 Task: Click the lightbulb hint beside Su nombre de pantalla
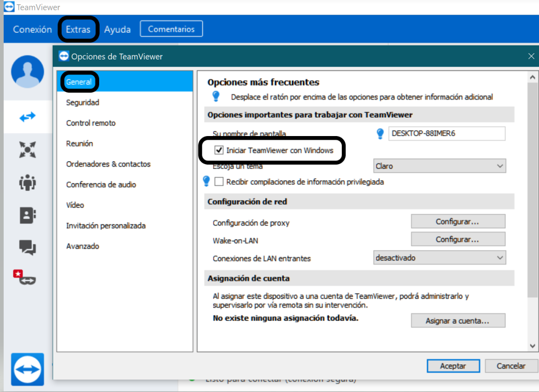pyautogui.click(x=380, y=133)
